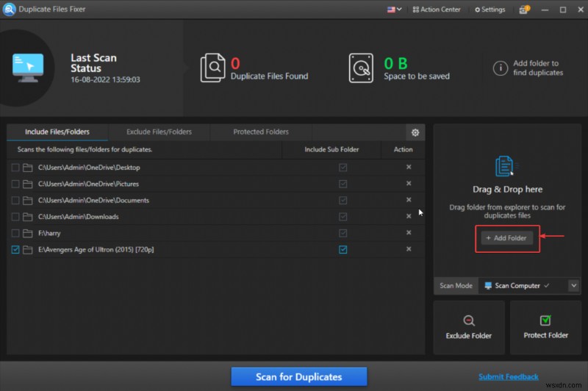
Task: Toggle Include Sub Folder for Avengers folder
Action: (343, 250)
